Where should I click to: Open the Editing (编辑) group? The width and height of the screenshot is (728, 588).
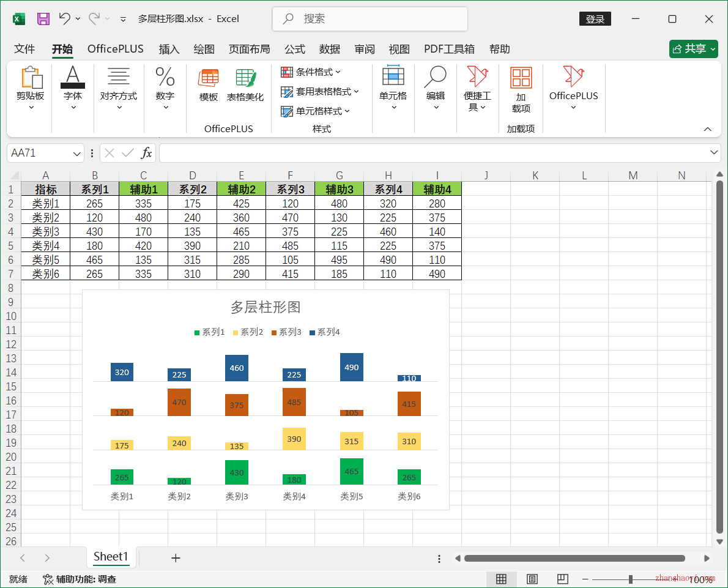436,87
